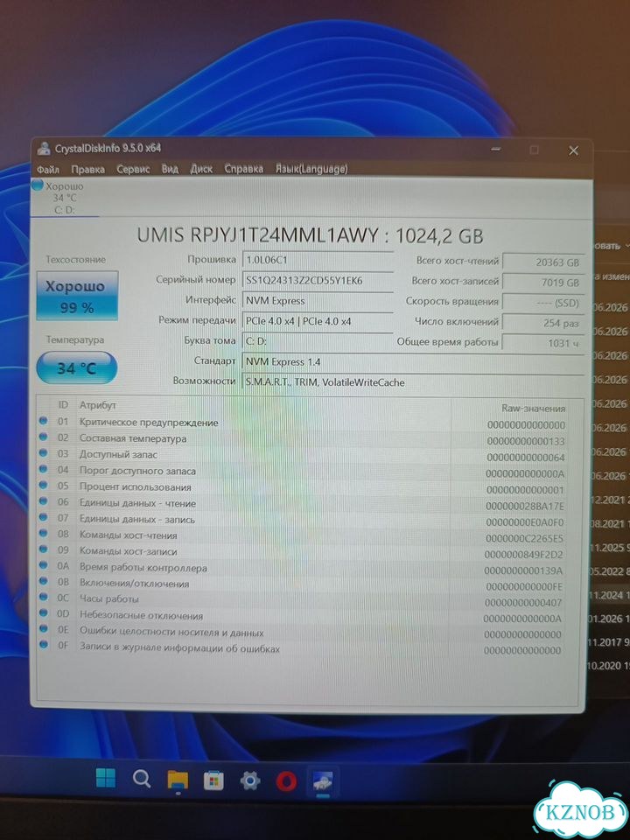Click status dot of Единицы данных - чтение row
Viewport: 630px width, 840px height.
(x=44, y=501)
